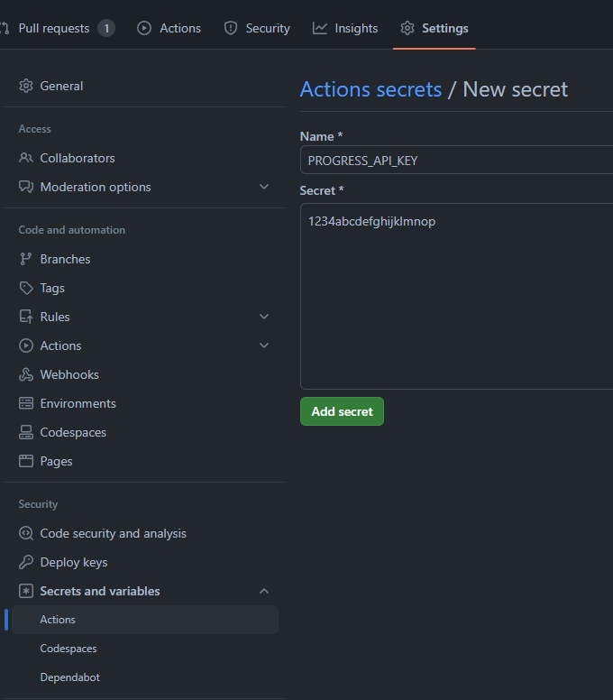The height and width of the screenshot is (700, 613).
Task: Click the Environments server icon
Action: pyautogui.click(x=26, y=403)
